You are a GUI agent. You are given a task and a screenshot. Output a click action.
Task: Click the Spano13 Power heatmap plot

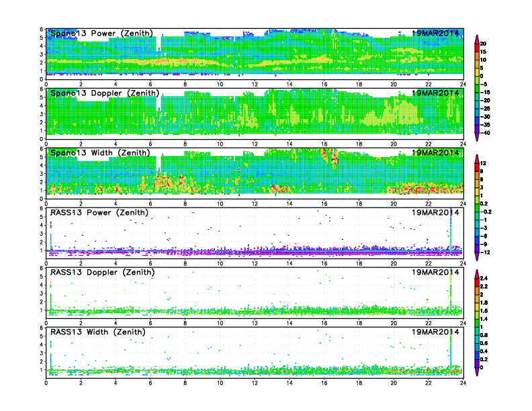(x=255, y=54)
